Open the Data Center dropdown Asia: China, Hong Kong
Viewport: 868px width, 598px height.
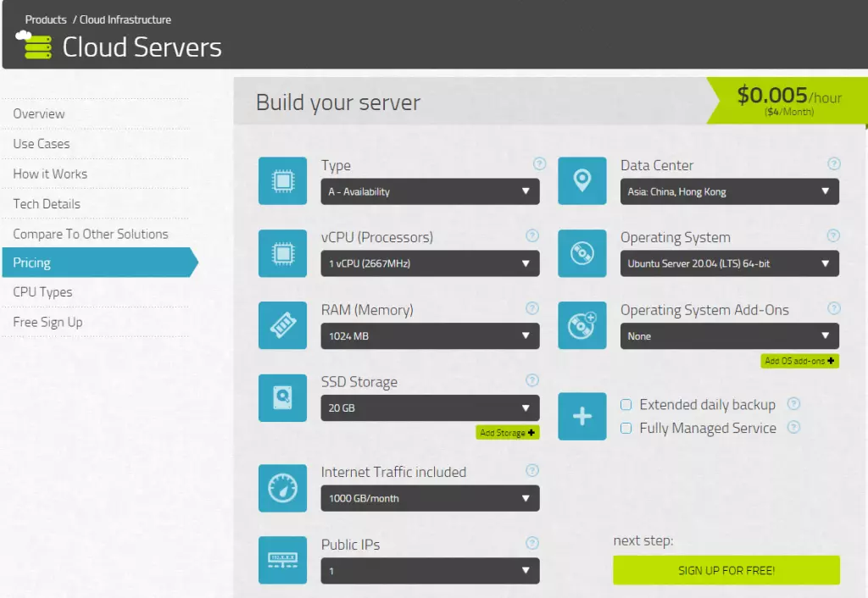730,191
